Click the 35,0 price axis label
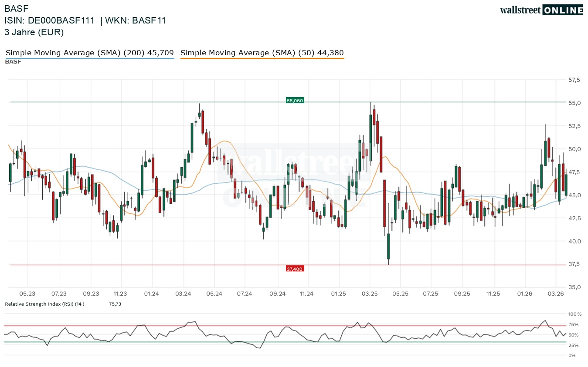Screen dimensions: 588x367 574,287
